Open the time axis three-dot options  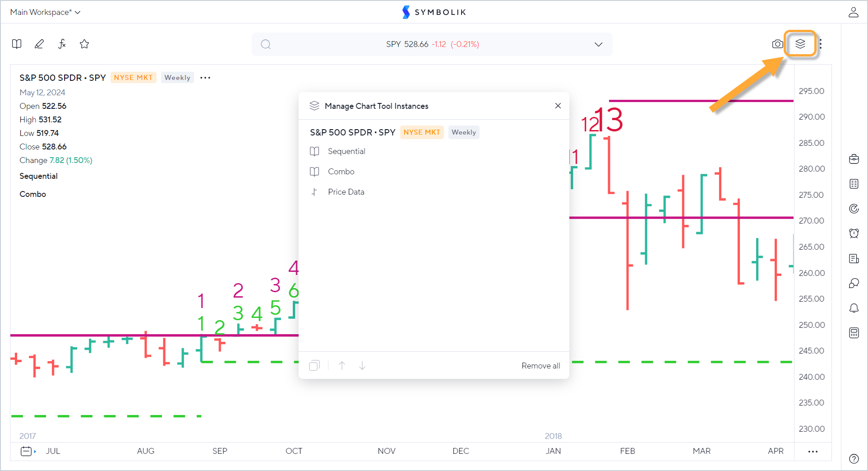point(813,452)
